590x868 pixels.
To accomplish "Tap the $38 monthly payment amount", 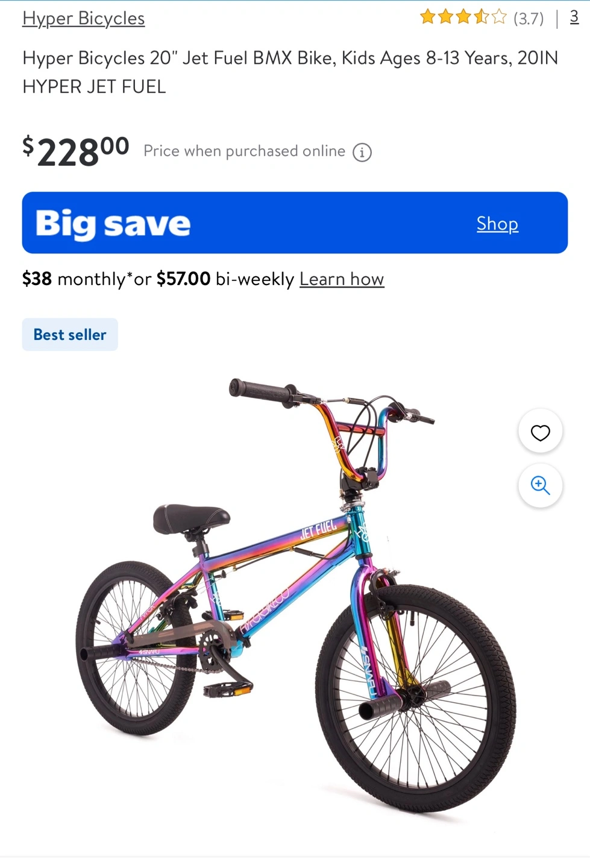I will pos(37,278).
